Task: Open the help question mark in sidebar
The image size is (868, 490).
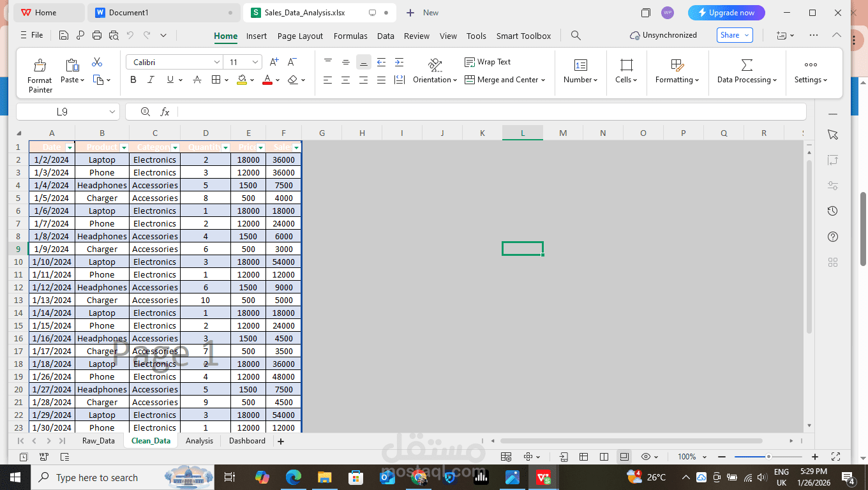Action: [833, 237]
